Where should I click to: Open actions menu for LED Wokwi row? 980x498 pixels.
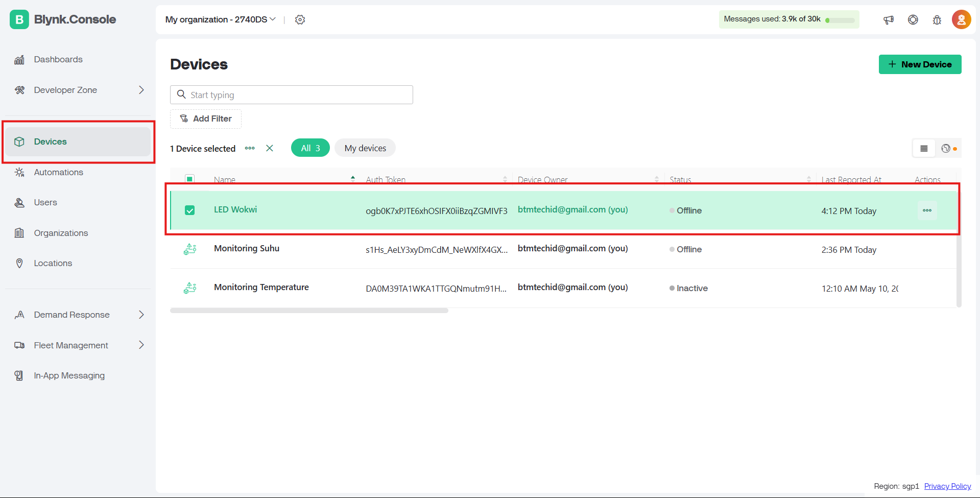click(927, 210)
